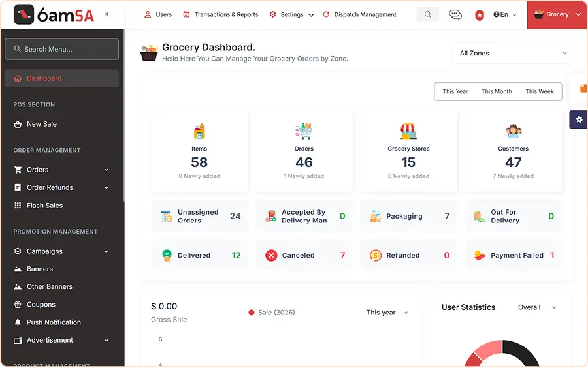The height and width of the screenshot is (368, 588).
Task: Click the $ 0.00 gross sale value
Action: point(164,306)
